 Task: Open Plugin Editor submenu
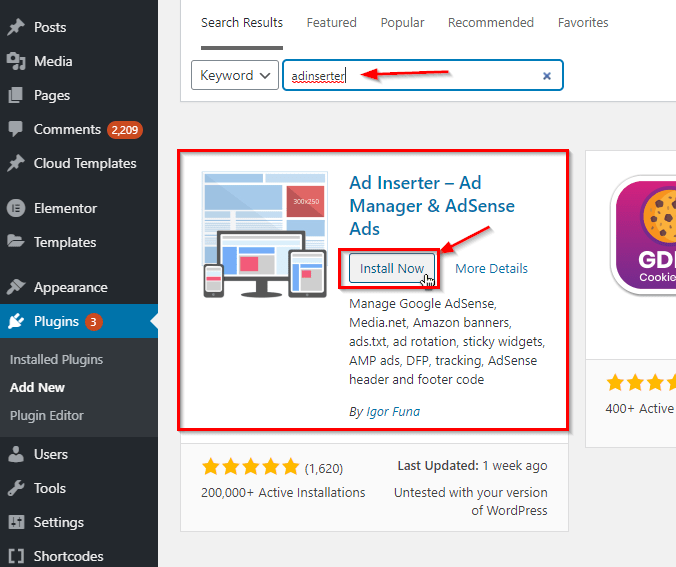coord(47,416)
